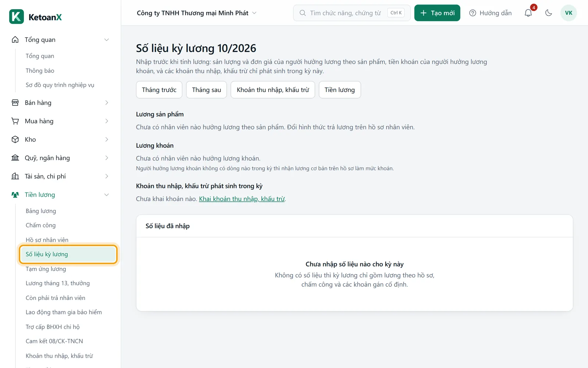
Task: Expand the Quỹ, ngân hàng chevron
Action: tap(107, 158)
